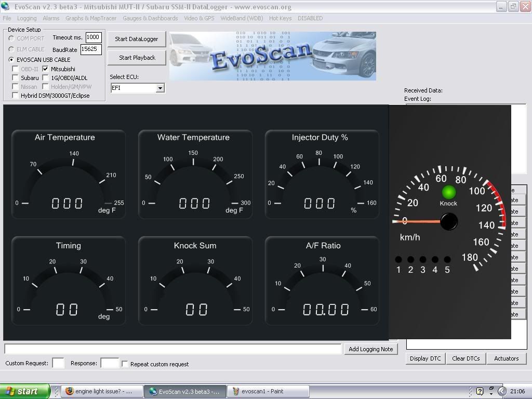Open the Hot Keys menu
The height and width of the screenshot is (399, 532).
[280, 18]
